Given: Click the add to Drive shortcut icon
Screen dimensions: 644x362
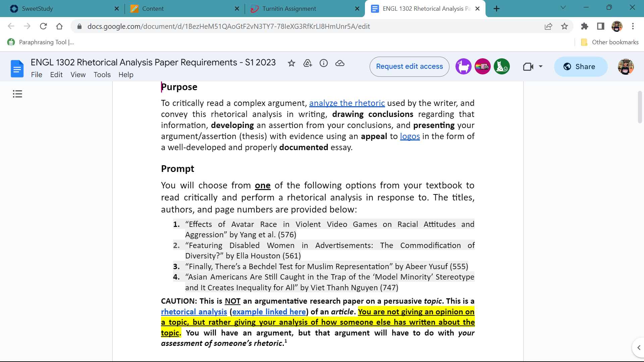Looking at the screenshot, I should pos(308,63).
